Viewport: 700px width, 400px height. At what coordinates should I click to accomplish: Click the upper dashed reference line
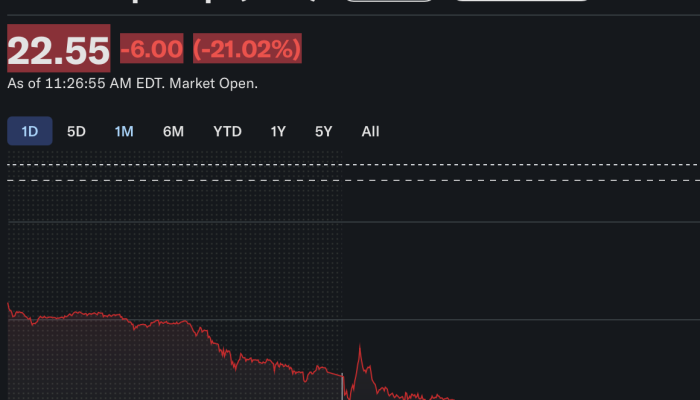pos(350,163)
